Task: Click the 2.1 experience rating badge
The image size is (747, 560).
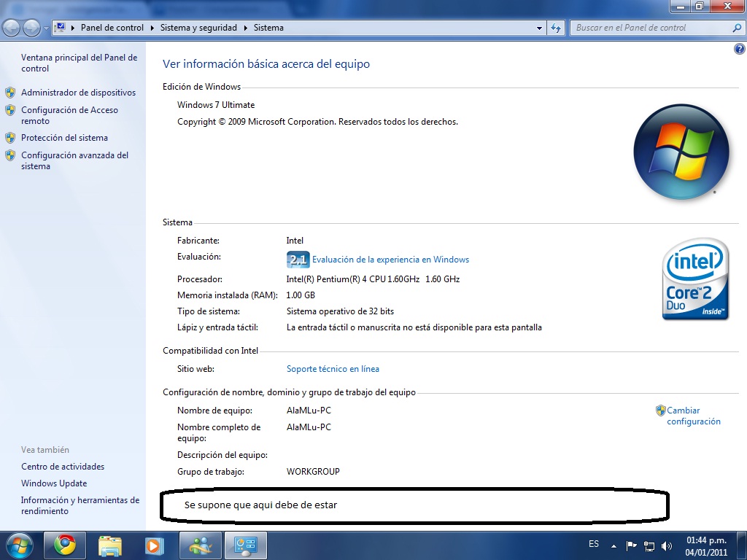Action: pyautogui.click(x=298, y=260)
